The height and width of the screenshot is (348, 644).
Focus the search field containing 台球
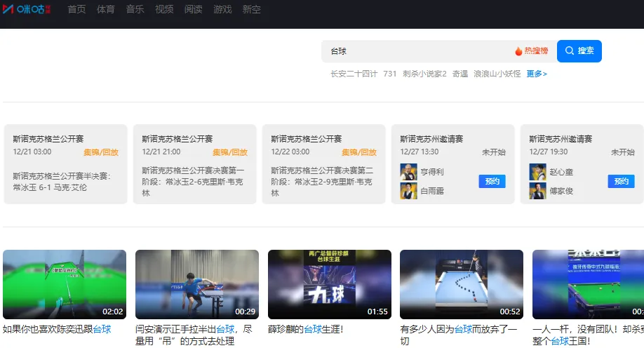[x=417, y=51]
